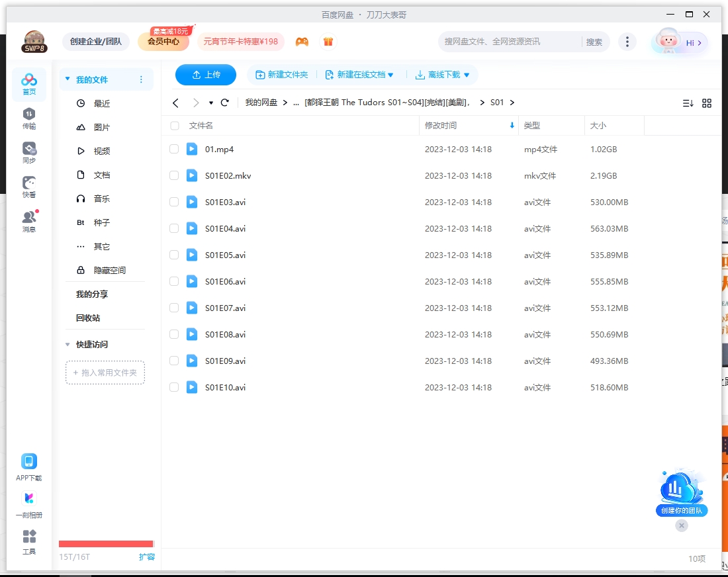Click the 上传 (upload) button
728x577 pixels.
(x=205, y=75)
